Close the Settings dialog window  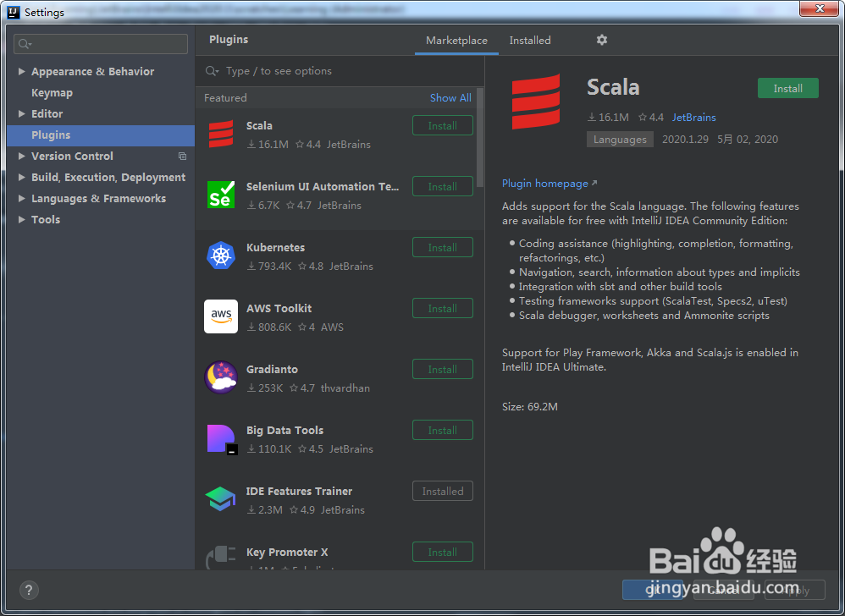click(819, 8)
